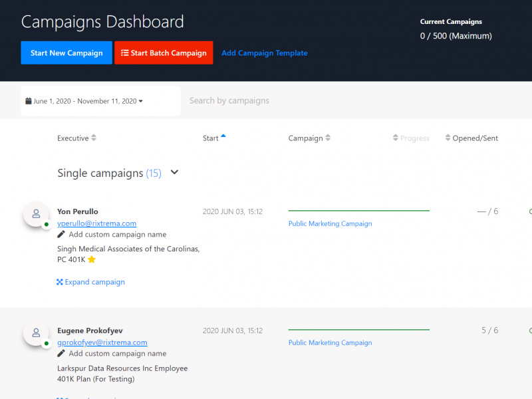This screenshot has width=532, height=399.
Task: Click the expand arrows icon for Yon Perullo's campaign
Action: (x=60, y=282)
